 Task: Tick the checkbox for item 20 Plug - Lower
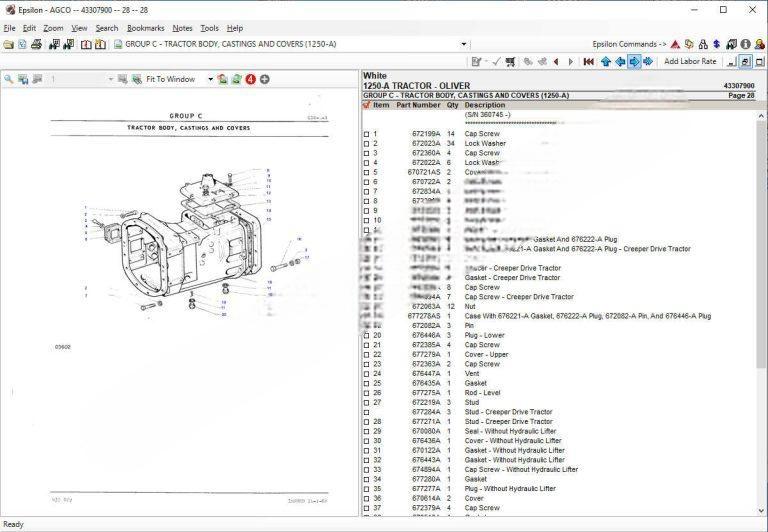click(x=366, y=335)
